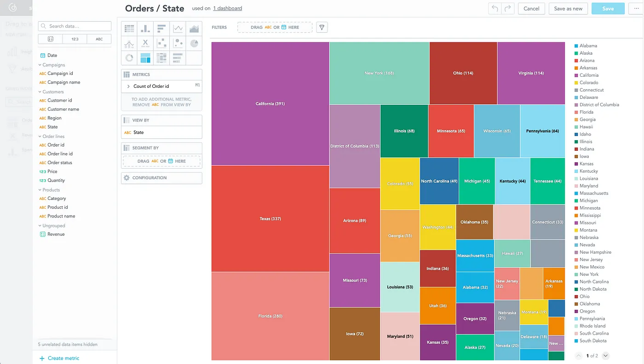This screenshot has height=364, width=644.
Task: Open the 1 dashboard link
Action: coord(227,8)
